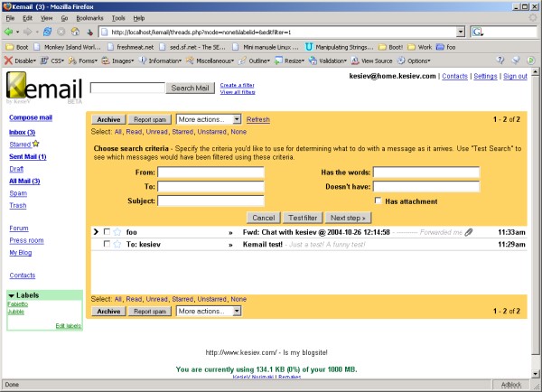The image size is (542, 392).
Task: Open the CSS dropdown in developer toolbar
Action: [x=52, y=61]
